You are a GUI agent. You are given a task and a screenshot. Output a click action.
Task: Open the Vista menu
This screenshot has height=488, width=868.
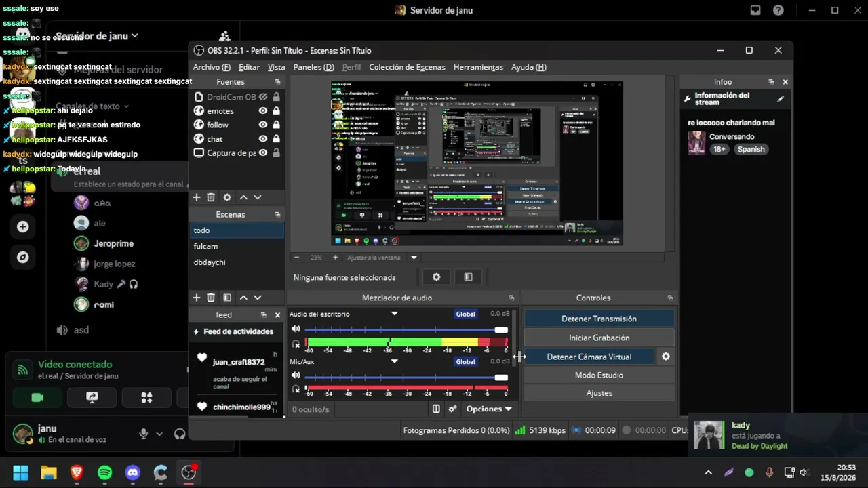(276, 67)
